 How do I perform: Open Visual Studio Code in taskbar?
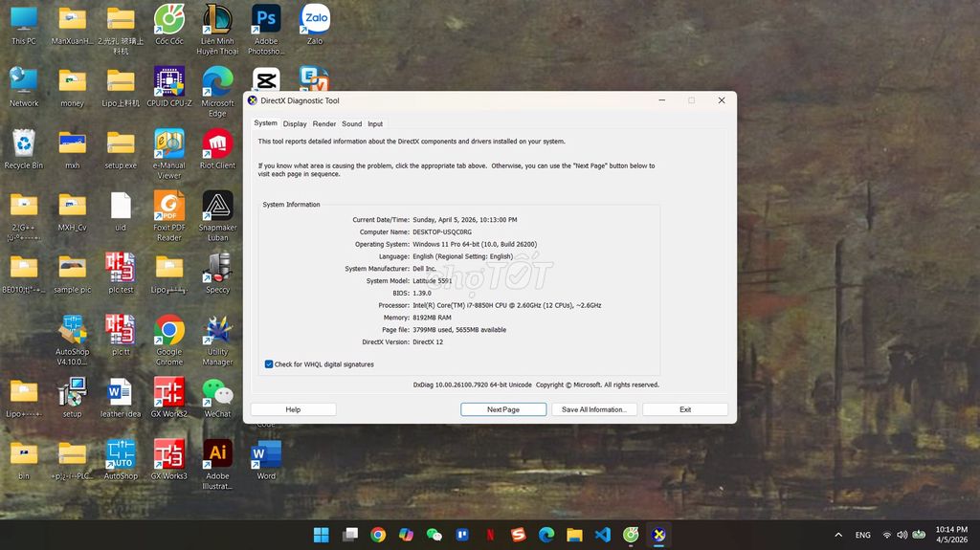(x=602, y=535)
